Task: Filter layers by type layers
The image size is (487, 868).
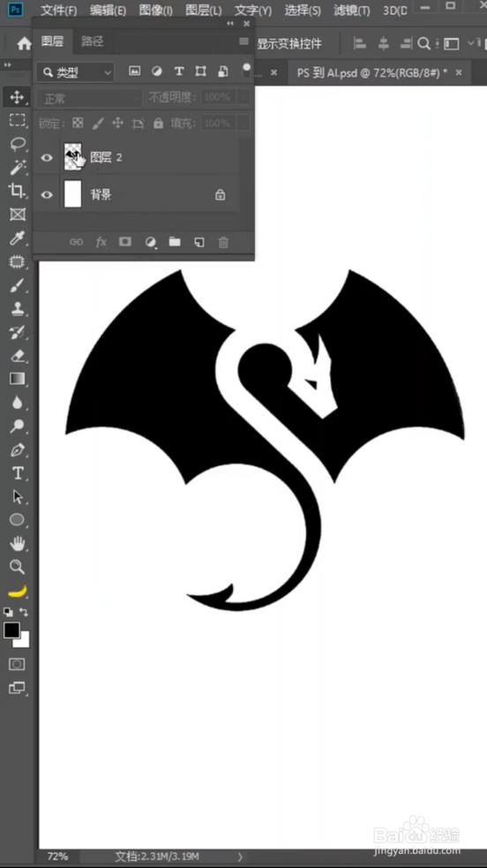Action: (178, 71)
